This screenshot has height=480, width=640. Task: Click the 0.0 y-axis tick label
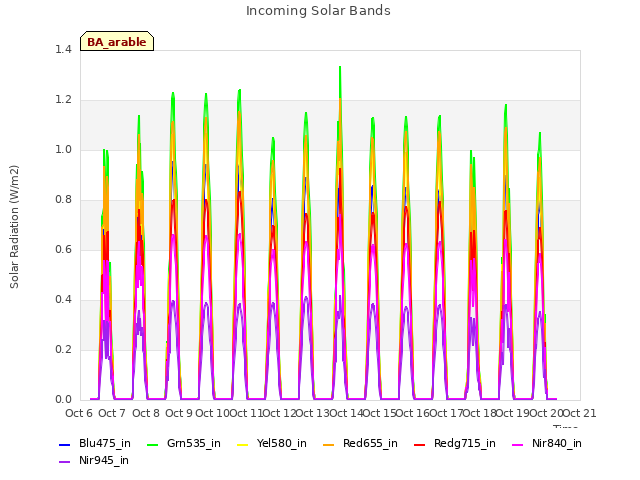(63, 399)
